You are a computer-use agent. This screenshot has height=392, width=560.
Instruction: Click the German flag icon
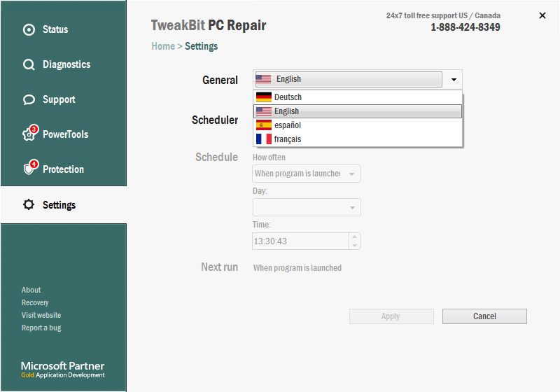click(264, 97)
